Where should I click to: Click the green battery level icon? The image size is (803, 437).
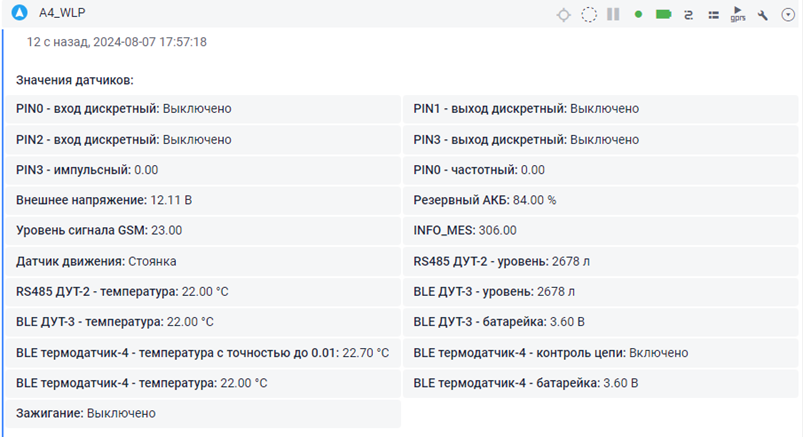pyautogui.click(x=663, y=15)
